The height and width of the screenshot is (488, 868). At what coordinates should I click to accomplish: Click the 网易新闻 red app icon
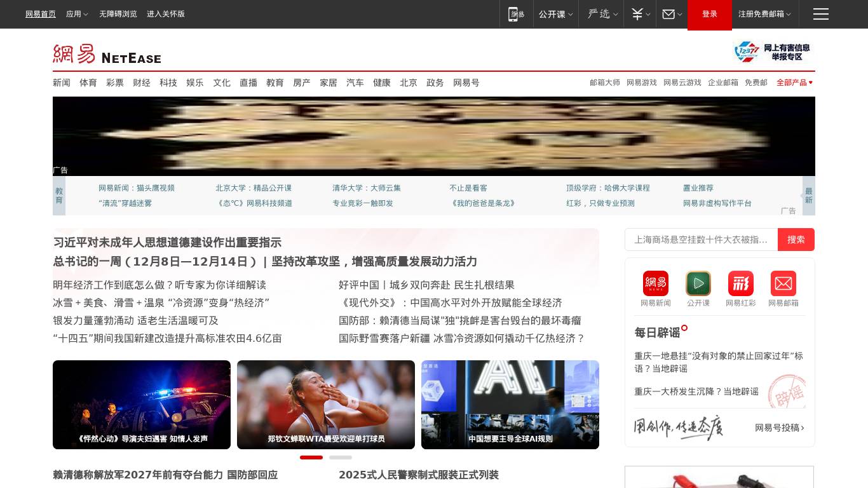click(x=655, y=283)
